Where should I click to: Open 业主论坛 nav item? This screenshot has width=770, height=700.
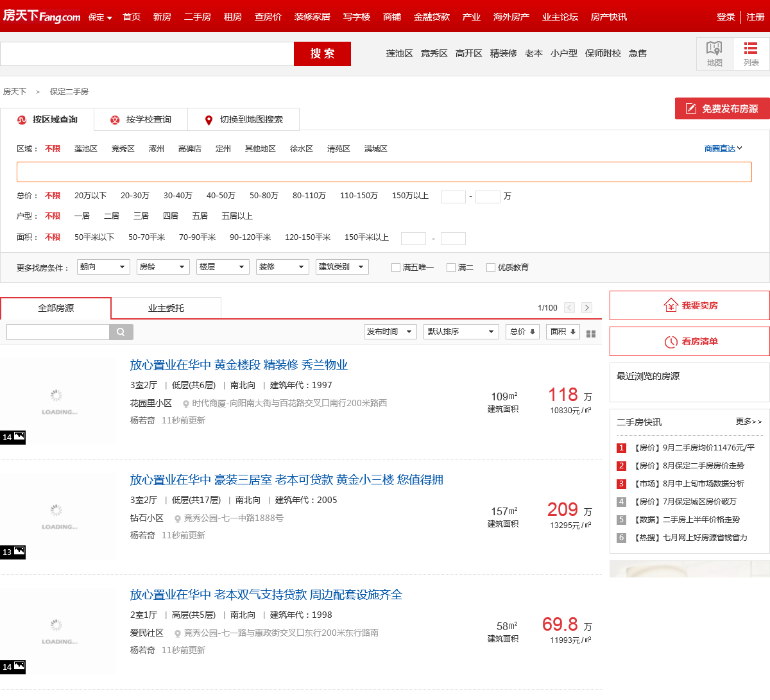pyautogui.click(x=560, y=17)
